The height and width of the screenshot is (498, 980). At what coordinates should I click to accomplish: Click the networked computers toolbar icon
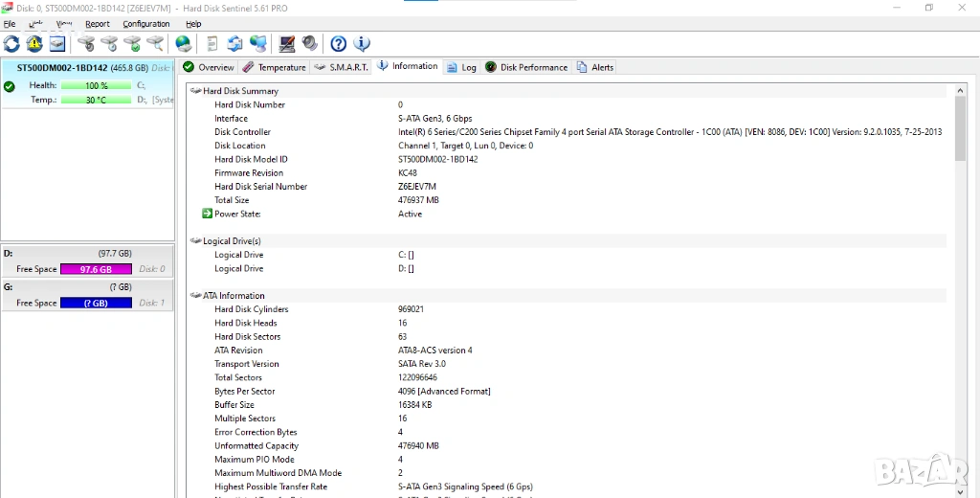[258, 44]
